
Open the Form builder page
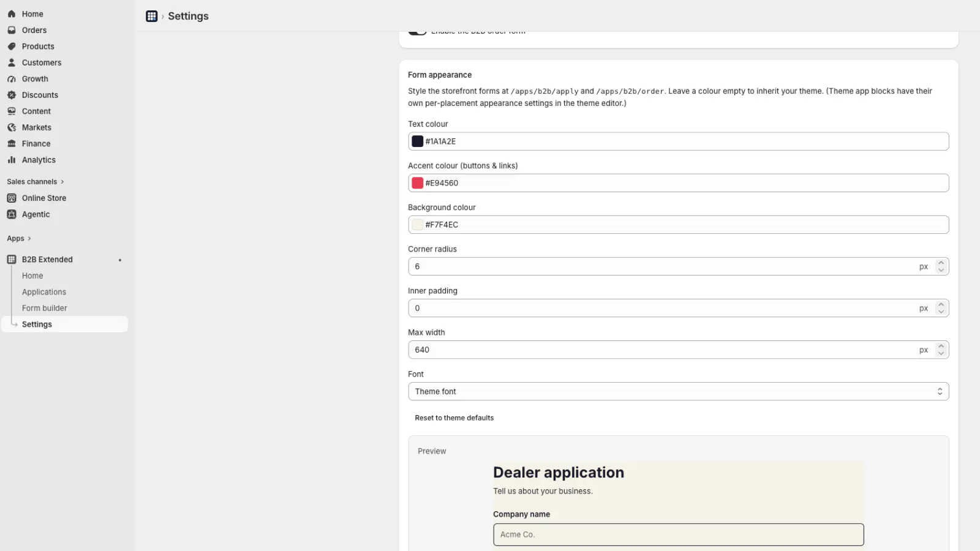pos(45,309)
